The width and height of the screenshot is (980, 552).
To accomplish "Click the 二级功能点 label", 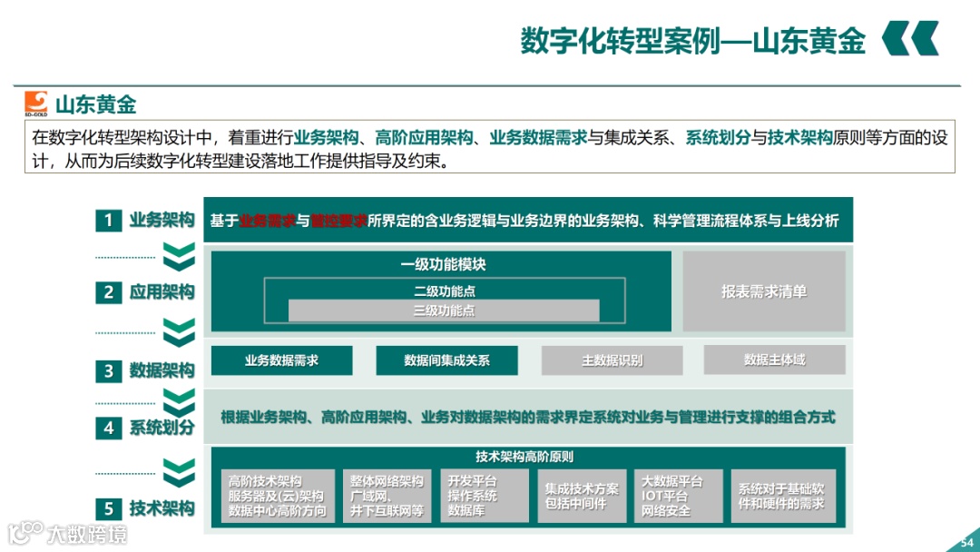I will [x=444, y=291].
